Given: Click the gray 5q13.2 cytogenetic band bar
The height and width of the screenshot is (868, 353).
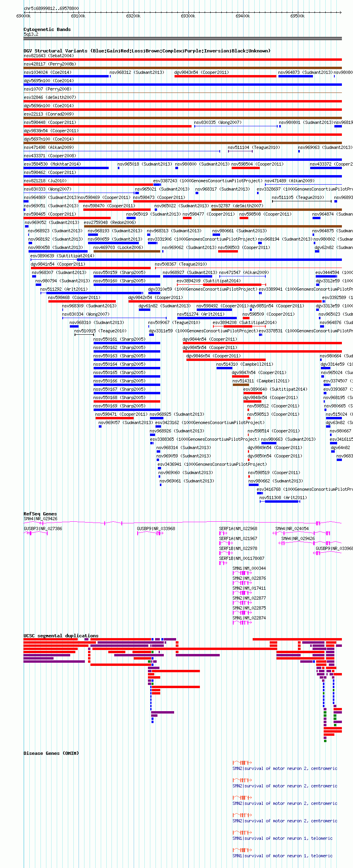Looking at the screenshot, I should point(182,39).
